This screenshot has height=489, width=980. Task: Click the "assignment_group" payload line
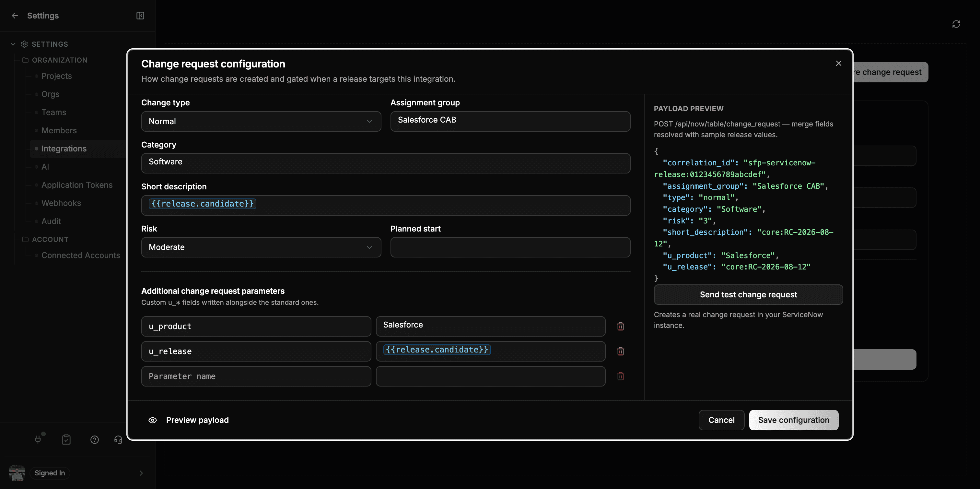(x=745, y=186)
